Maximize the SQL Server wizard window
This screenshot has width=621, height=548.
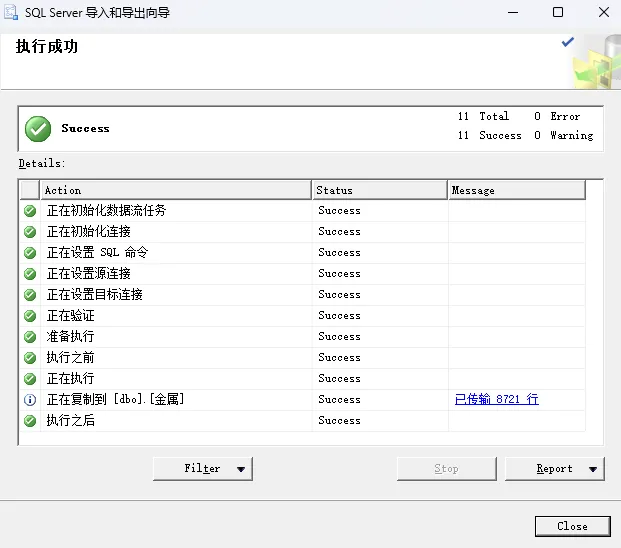pos(558,12)
